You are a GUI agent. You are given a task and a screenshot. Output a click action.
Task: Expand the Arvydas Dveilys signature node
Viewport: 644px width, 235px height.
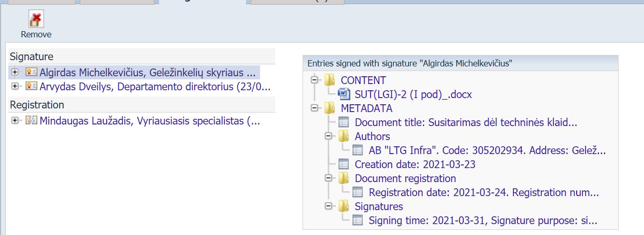point(15,86)
